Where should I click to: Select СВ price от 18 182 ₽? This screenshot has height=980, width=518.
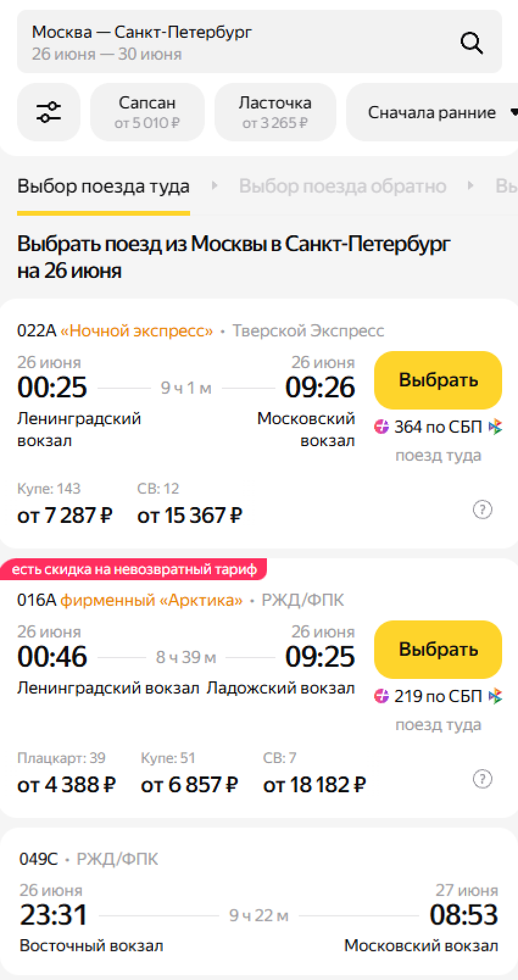click(314, 785)
